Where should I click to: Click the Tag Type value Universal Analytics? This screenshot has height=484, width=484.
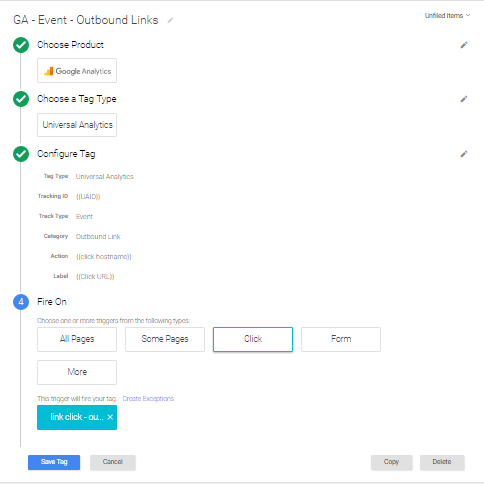105,176
